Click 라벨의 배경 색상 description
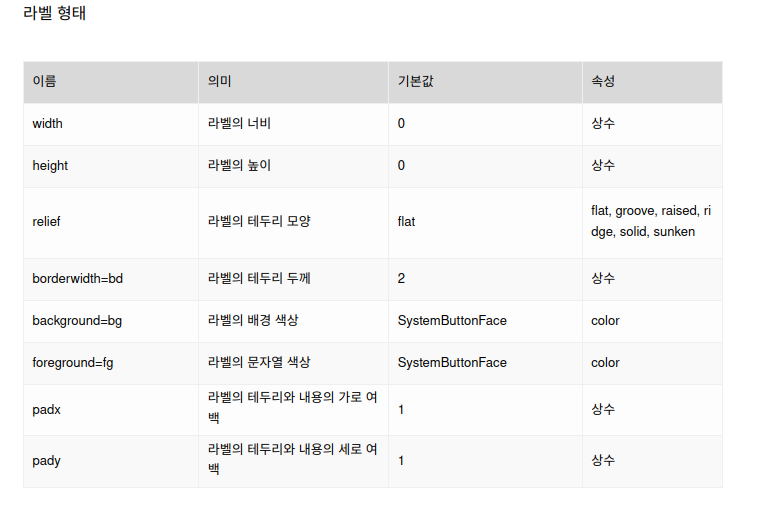 point(253,321)
